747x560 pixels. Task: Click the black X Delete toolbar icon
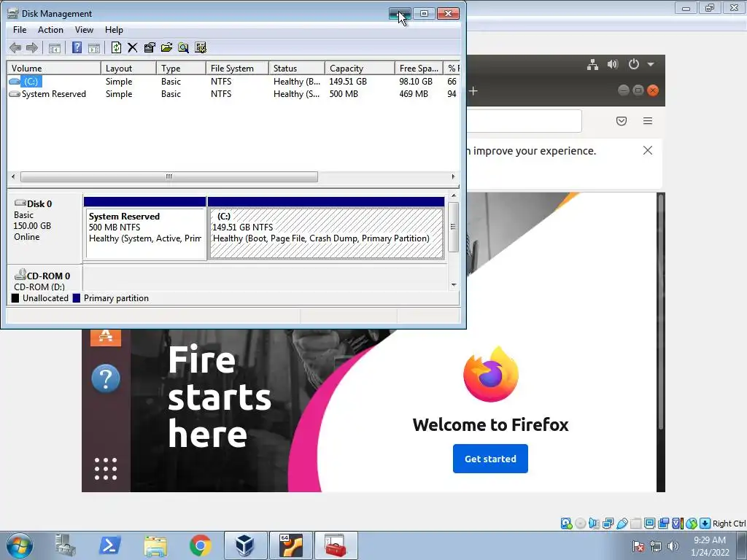click(x=133, y=47)
